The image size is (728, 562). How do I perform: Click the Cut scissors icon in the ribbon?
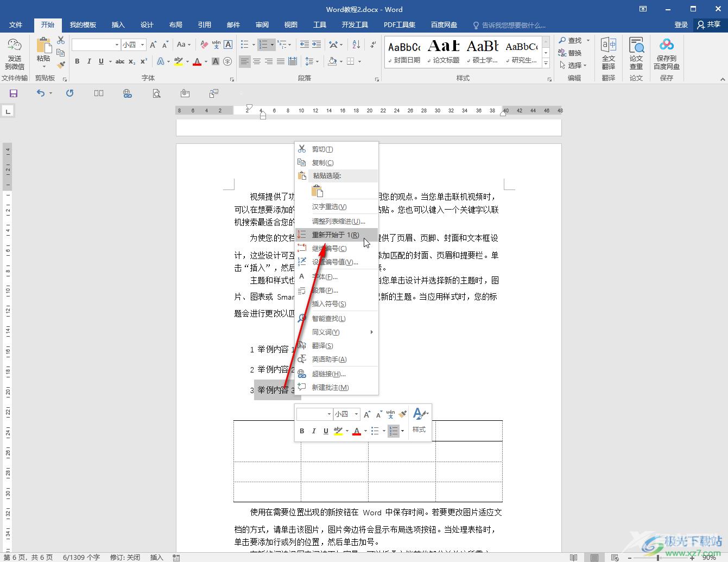pyautogui.click(x=61, y=41)
